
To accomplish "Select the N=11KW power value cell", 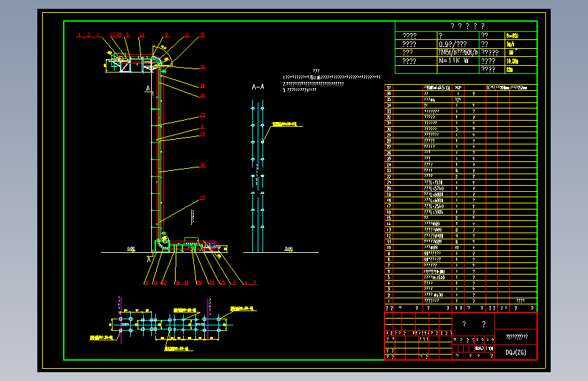I will (458, 61).
